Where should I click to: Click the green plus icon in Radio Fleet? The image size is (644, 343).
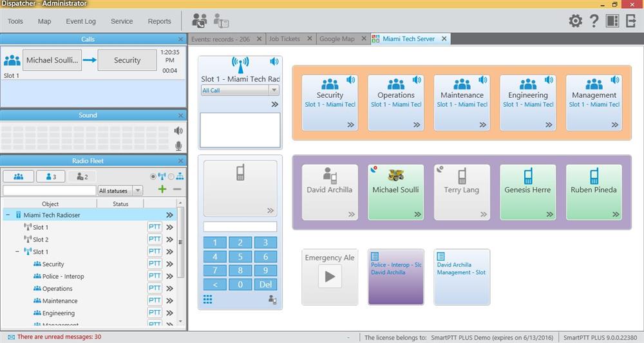[x=162, y=189]
